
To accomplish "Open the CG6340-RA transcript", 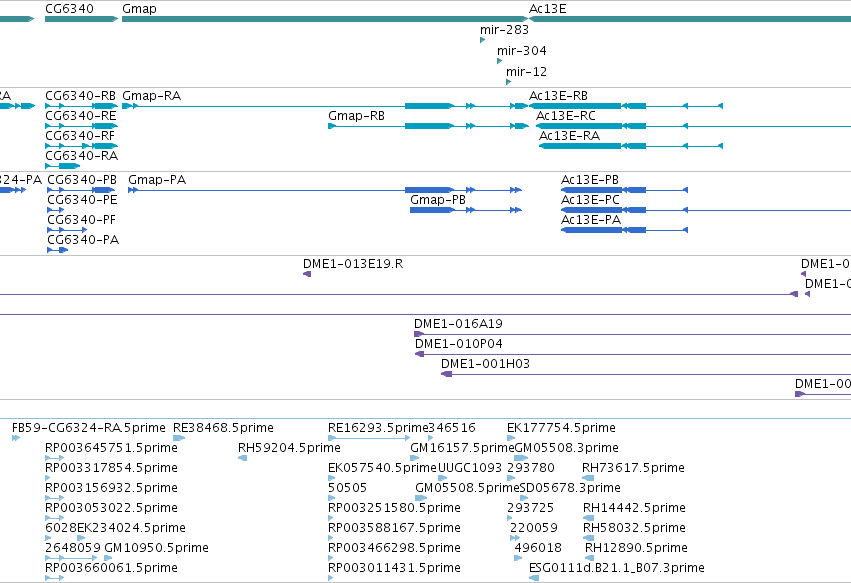I will click(x=62, y=166).
